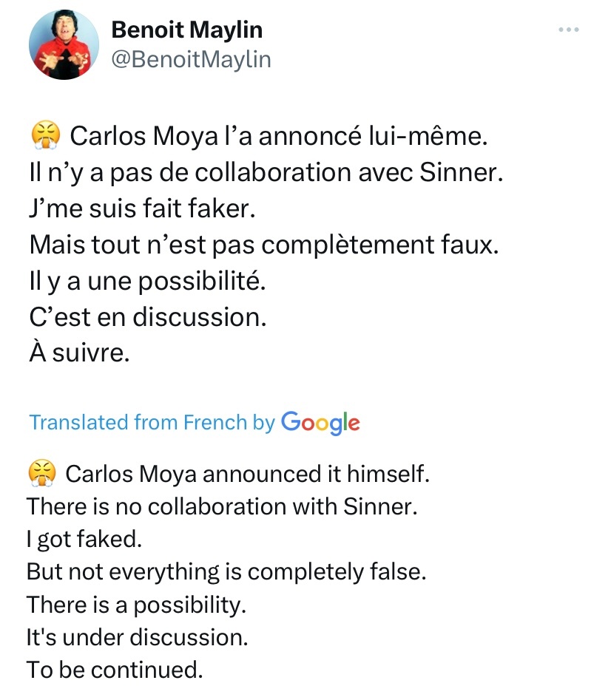The image size is (611, 700).
Task: Open the three-dot more options menu
Action: point(569,30)
